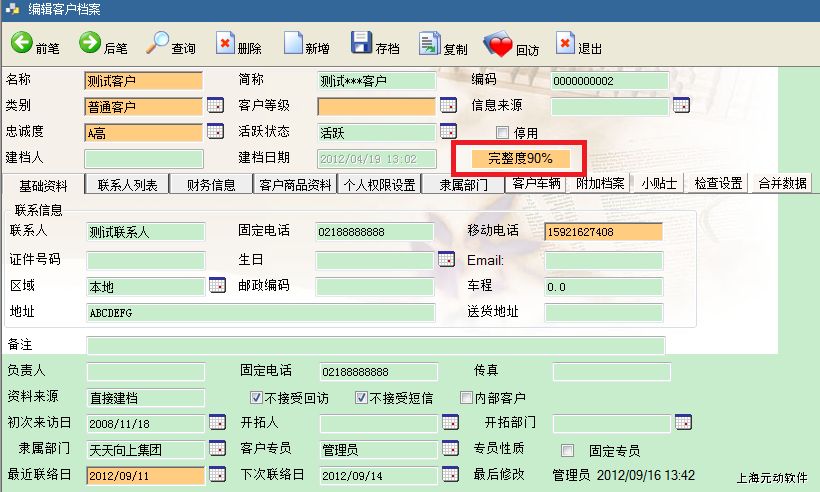
Task: Toggle the 停用 checkbox
Action: pyautogui.click(x=502, y=132)
